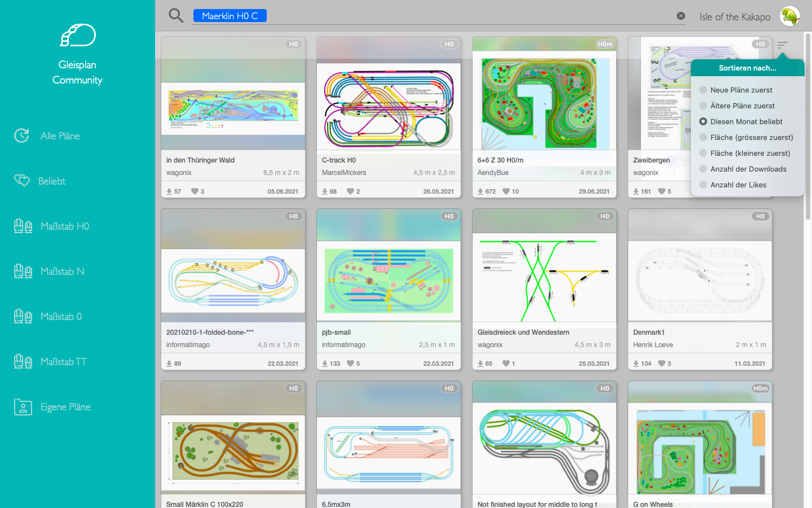Click the Gleisplan Community cloud logo
The height and width of the screenshot is (508, 812).
click(78, 35)
